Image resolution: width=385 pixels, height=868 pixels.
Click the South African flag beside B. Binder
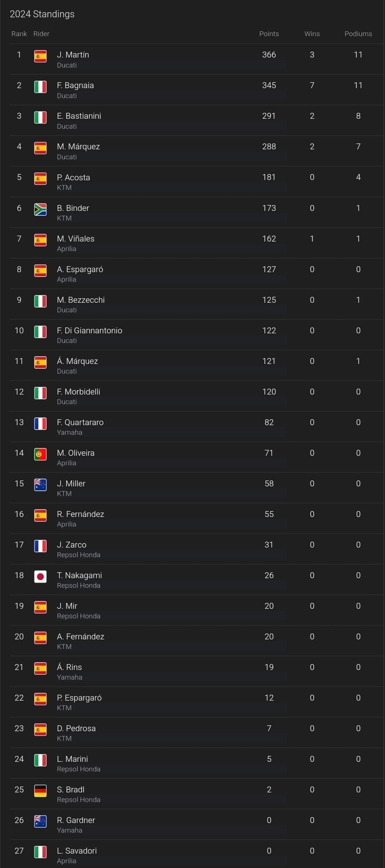pos(40,209)
